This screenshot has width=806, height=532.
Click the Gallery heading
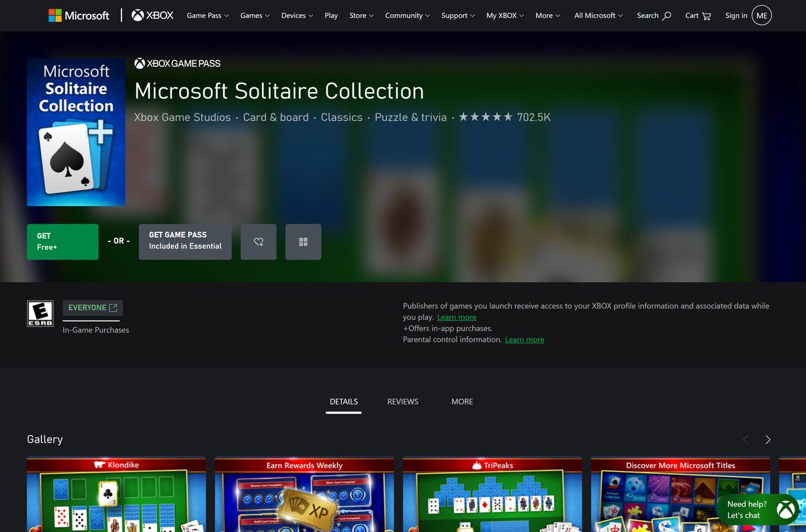click(45, 439)
